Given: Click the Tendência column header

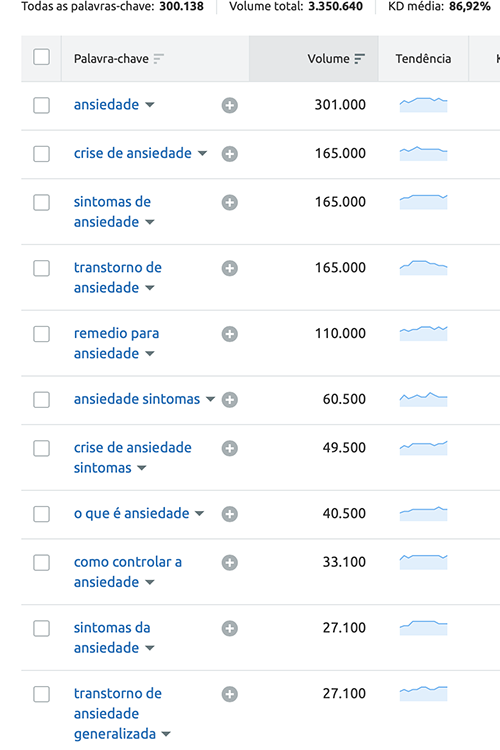Looking at the screenshot, I should (x=423, y=59).
